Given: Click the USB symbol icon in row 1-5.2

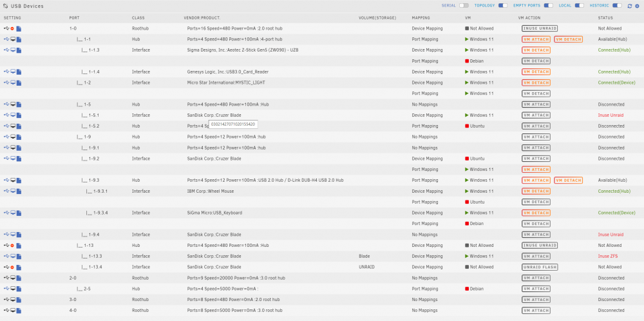Looking at the screenshot, I should coord(6,126).
